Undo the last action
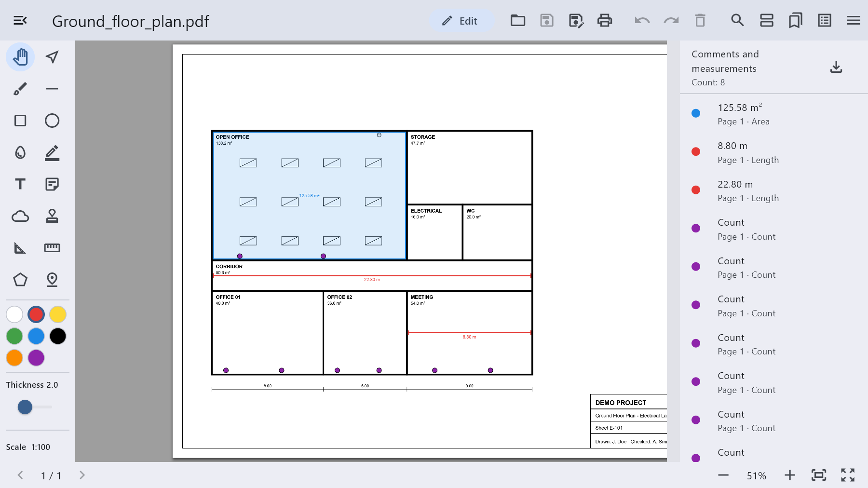This screenshot has width=868, height=488. point(642,20)
